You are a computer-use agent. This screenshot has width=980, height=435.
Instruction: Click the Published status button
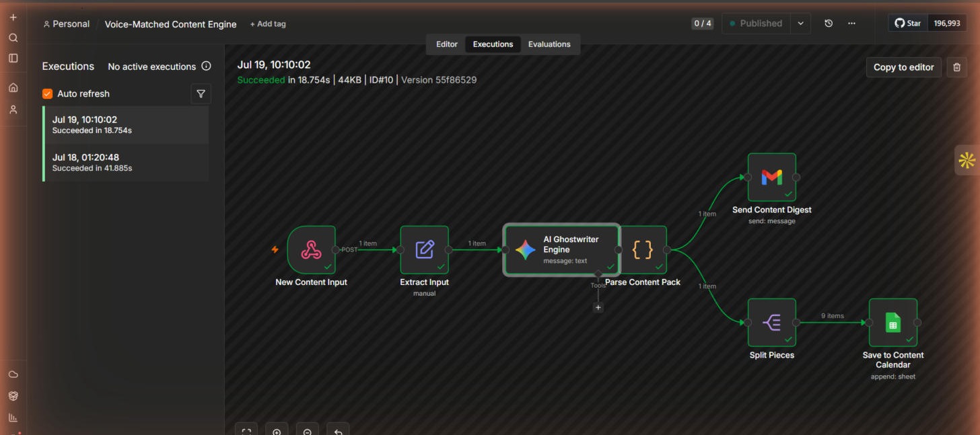[x=756, y=23]
